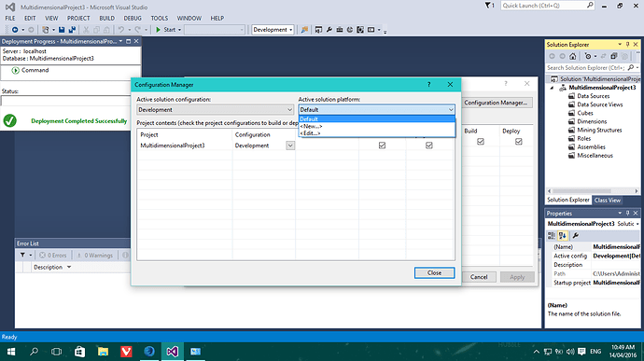This screenshot has width=644, height=361.
Task: Click the Save All toolbar icon
Action: point(72,30)
